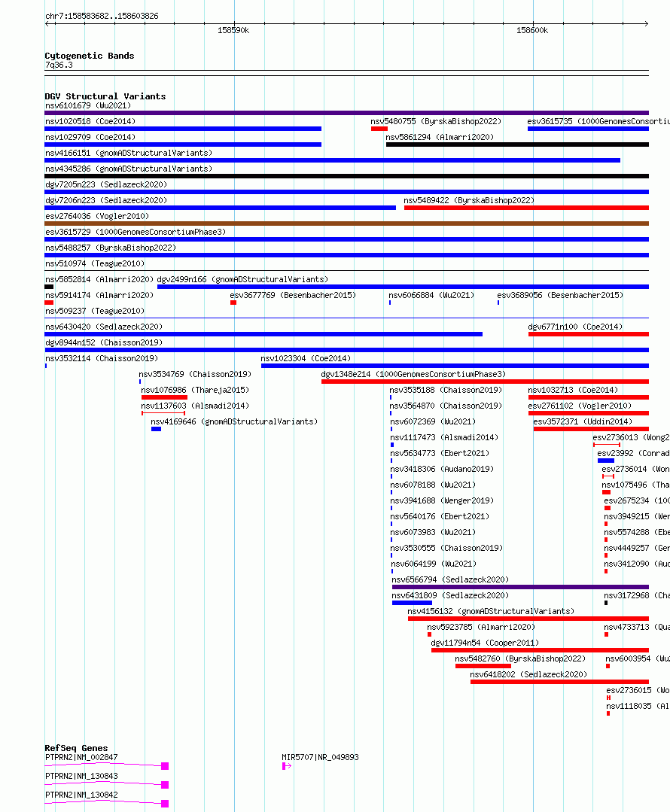This screenshot has width=670, height=812.
Task: Select the PTPRN2|NM_130842 magenta exon block
Action: (x=165, y=804)
